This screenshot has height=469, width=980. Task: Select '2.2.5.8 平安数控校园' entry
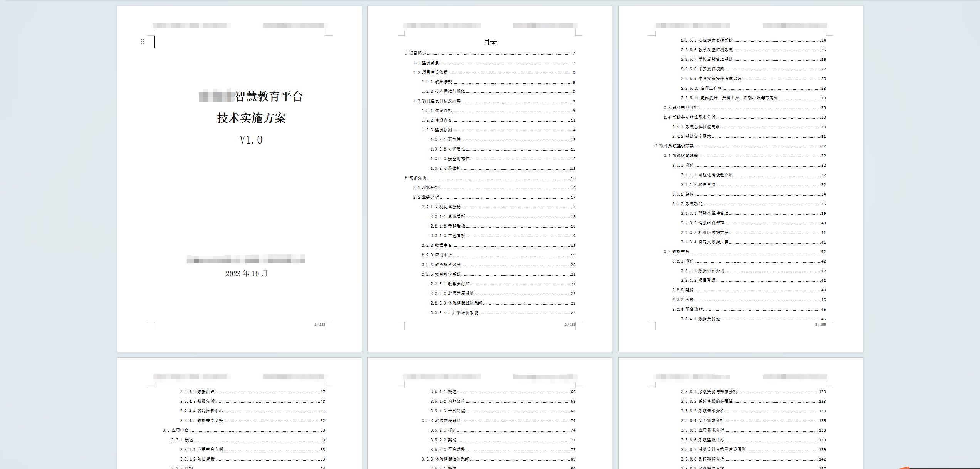click(x=753, y=69)
